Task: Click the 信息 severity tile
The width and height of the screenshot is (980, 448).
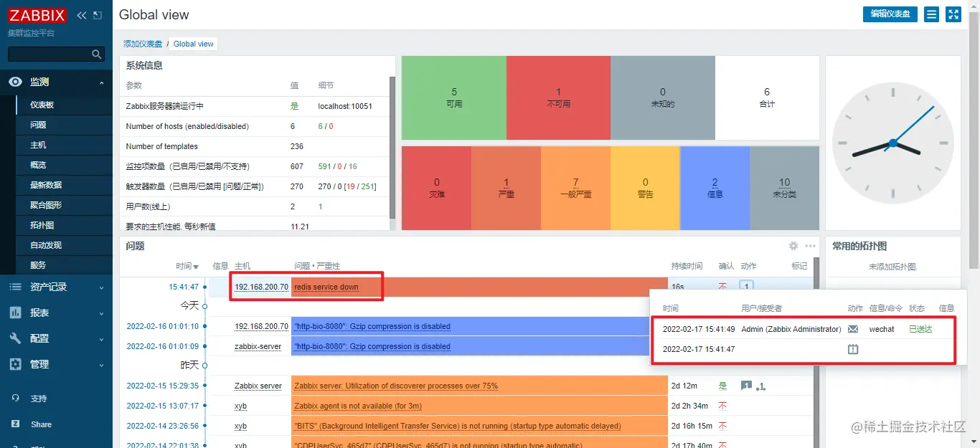Action: pos(715,188)
